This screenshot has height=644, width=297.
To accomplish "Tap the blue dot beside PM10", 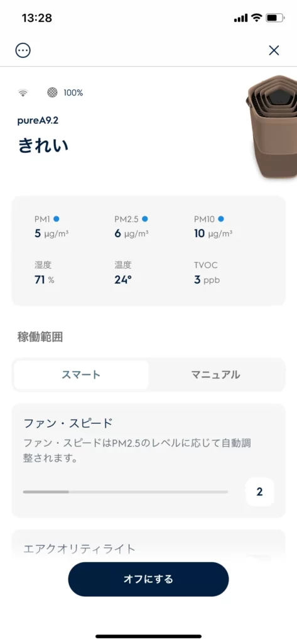I will [x=221, y=219].
